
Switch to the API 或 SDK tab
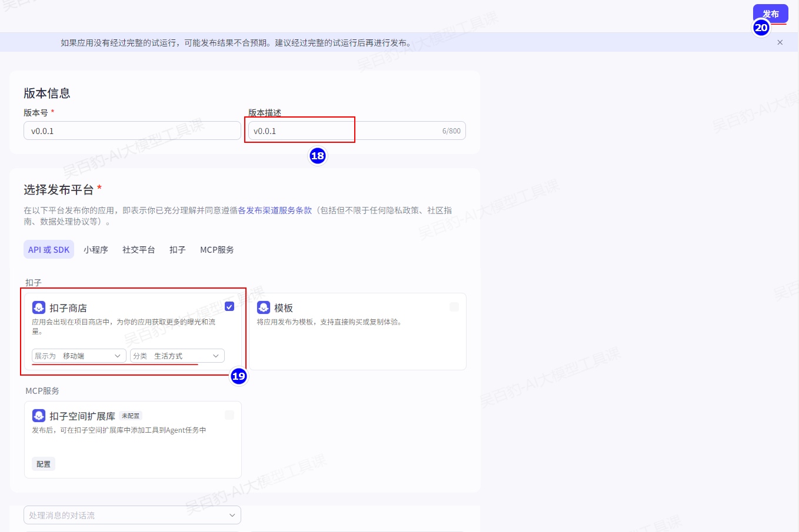(x=49, y=249)
